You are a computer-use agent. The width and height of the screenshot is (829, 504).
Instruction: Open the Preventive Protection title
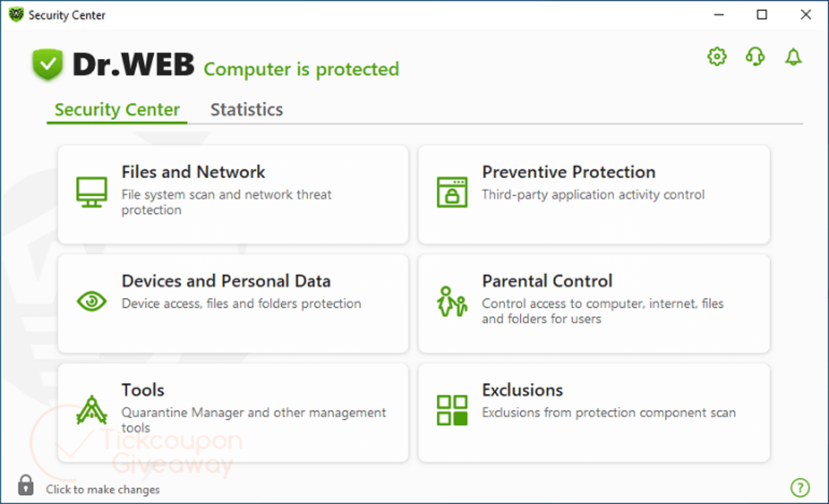(568, 172)
